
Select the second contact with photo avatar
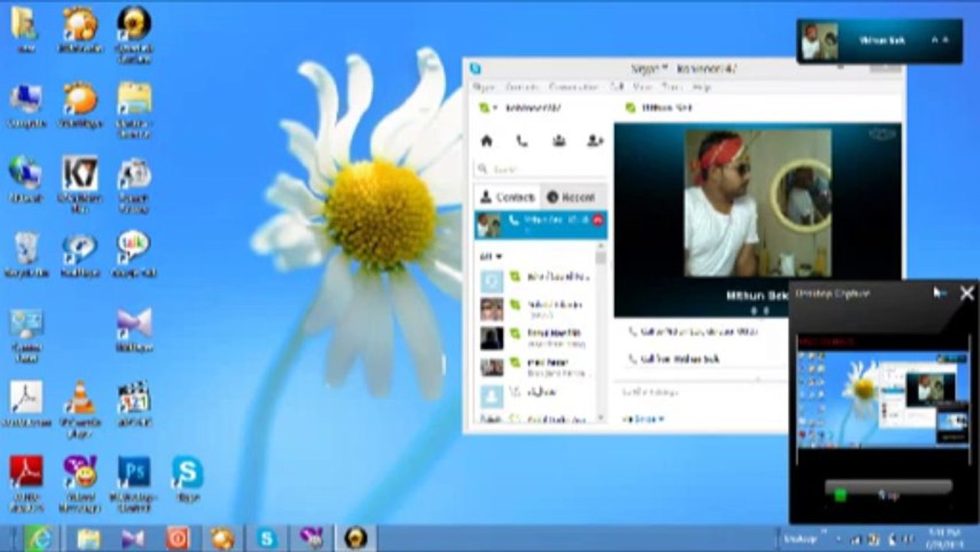[x=536, y=309]
